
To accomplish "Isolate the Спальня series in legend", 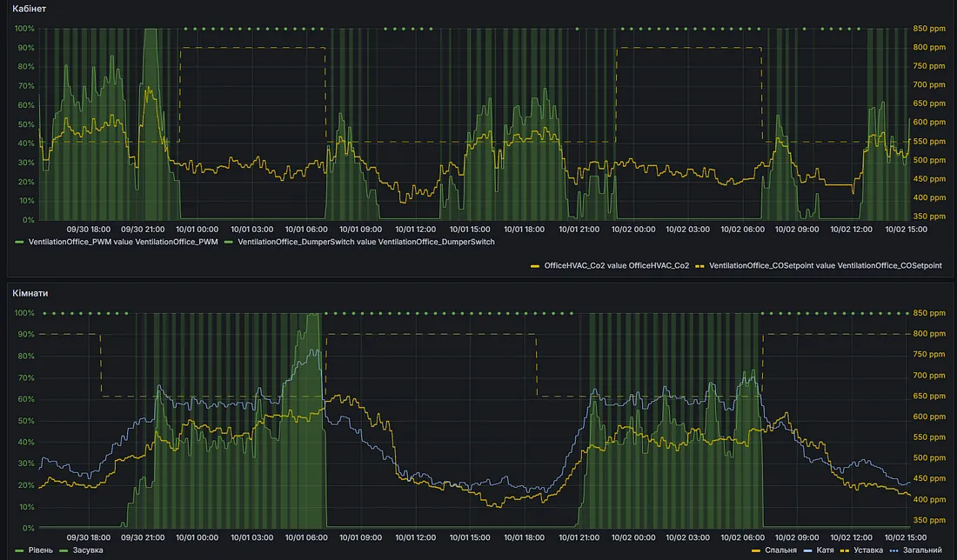I will pos(780,550).
